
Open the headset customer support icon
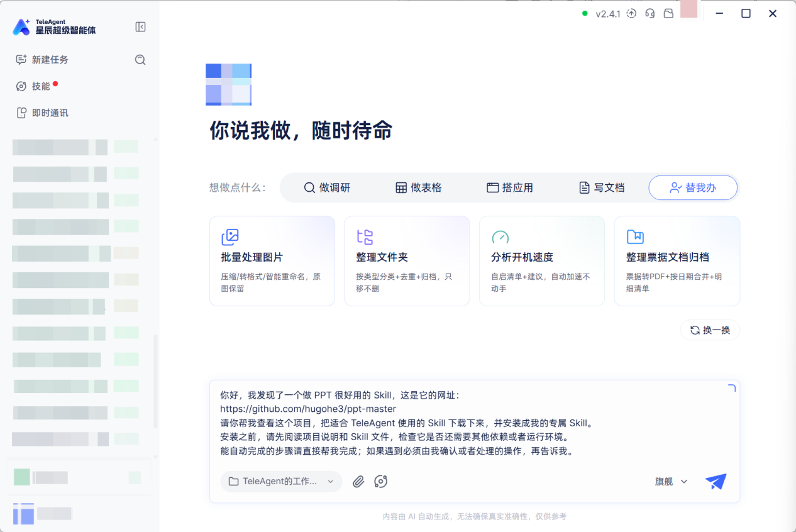coord(651,13)
